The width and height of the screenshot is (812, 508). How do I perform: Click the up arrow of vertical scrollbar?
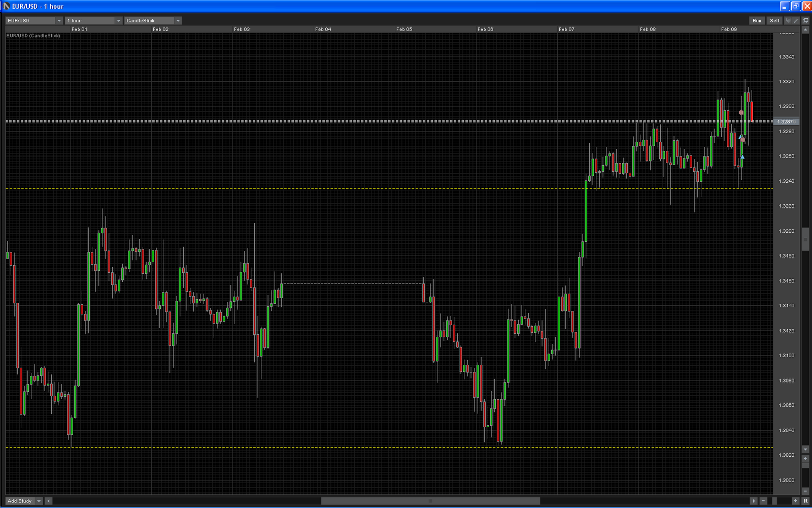pyautogui.click(x=805, y=30)
